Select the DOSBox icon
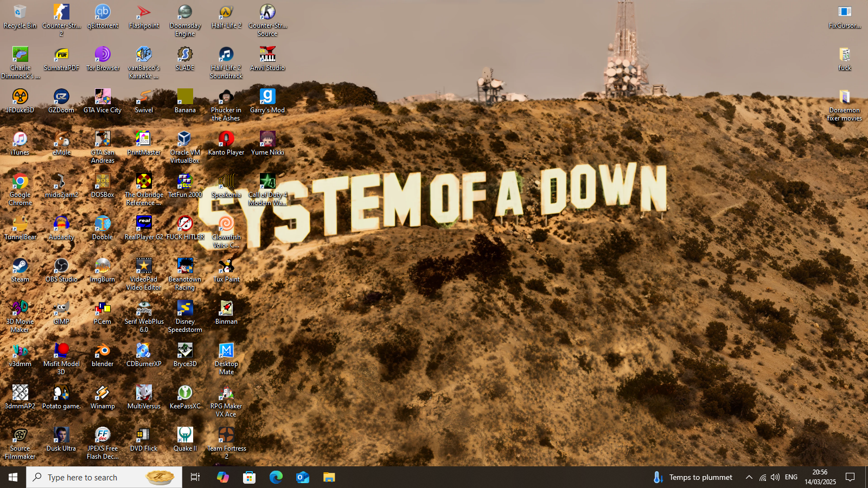The width and height of the screenshot is (868, 488). coord(103,186)
